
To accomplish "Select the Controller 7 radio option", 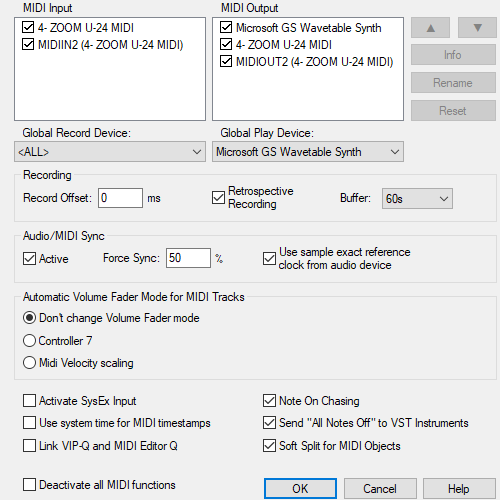I will coord(29,341).
